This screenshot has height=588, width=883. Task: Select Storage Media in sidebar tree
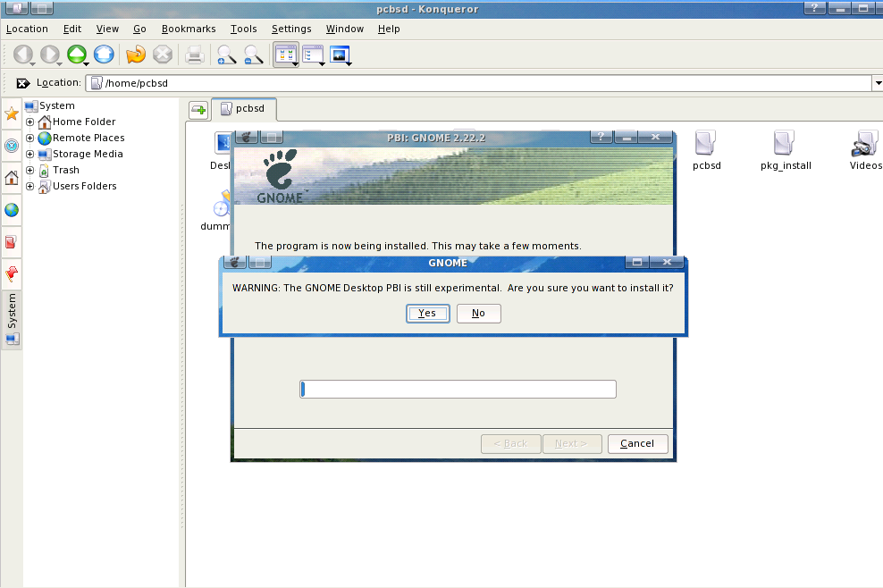click(80, 154)
